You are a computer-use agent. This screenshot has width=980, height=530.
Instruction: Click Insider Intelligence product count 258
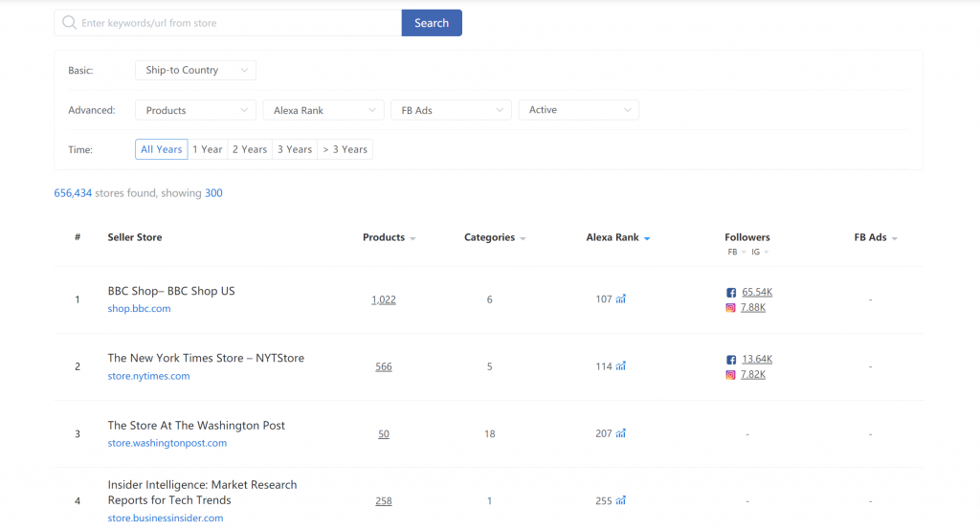(x=384, y=500)
